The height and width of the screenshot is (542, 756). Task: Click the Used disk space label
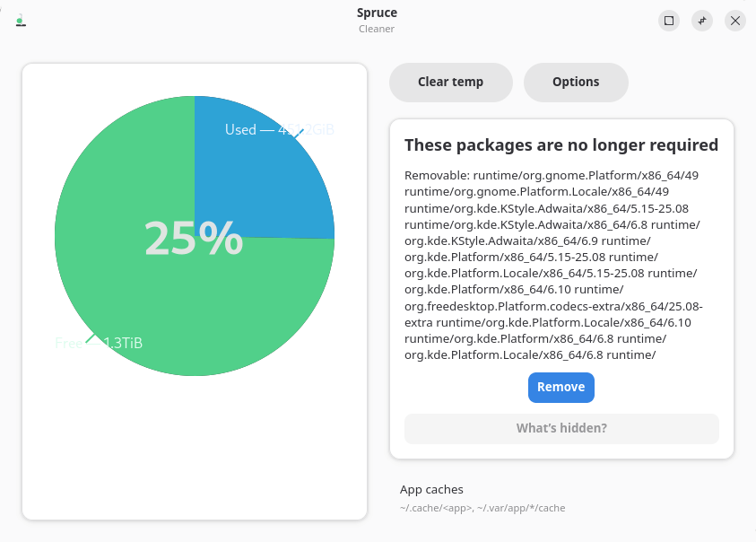point(279,130)
